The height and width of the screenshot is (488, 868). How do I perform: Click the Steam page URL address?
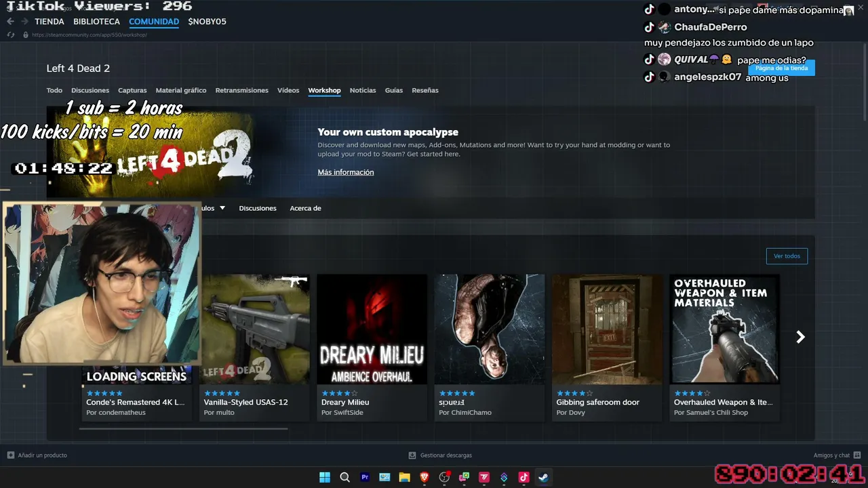click(x=90, y=35)
